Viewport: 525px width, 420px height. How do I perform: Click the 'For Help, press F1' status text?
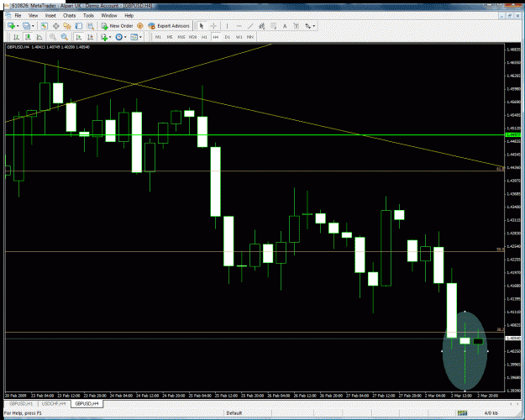tap(23, 413)
